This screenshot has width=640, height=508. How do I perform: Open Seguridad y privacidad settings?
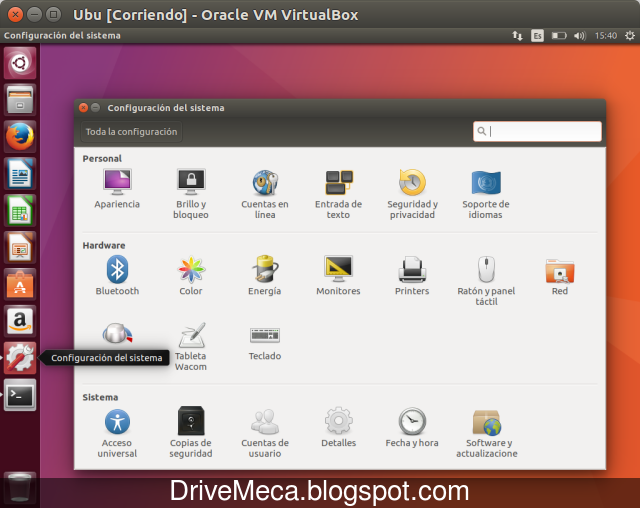click(412, 194)
